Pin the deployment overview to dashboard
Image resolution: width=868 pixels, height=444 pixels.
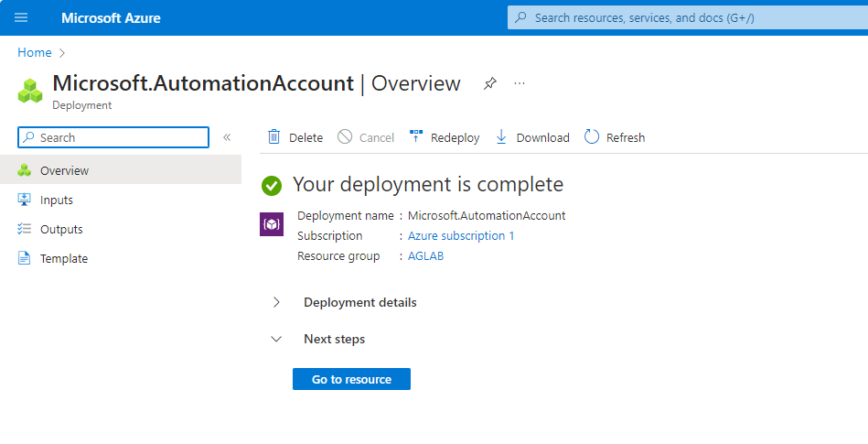pos(490,84)
